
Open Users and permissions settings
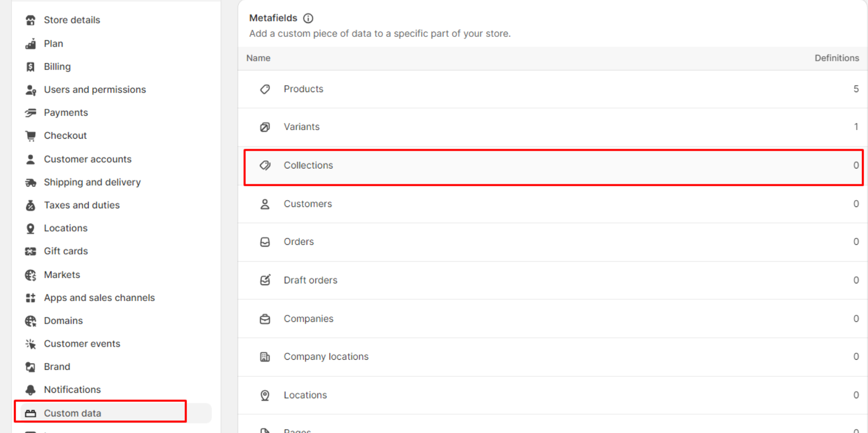pos(95,90)
